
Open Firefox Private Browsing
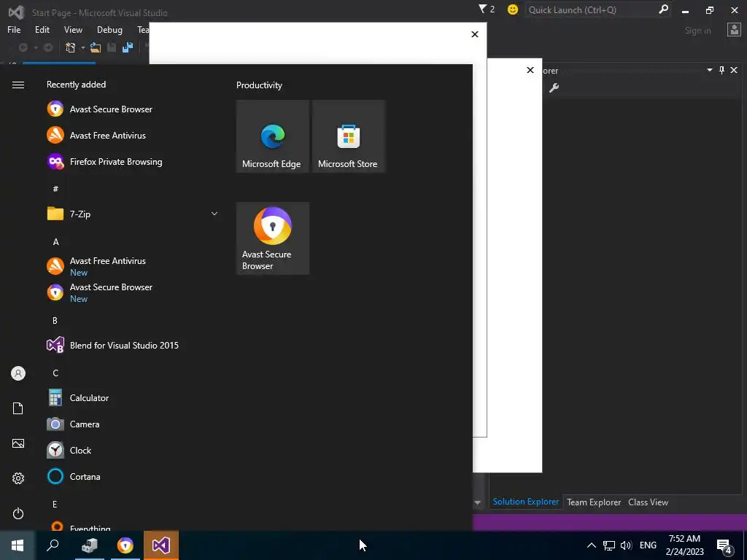coord(133,162)
